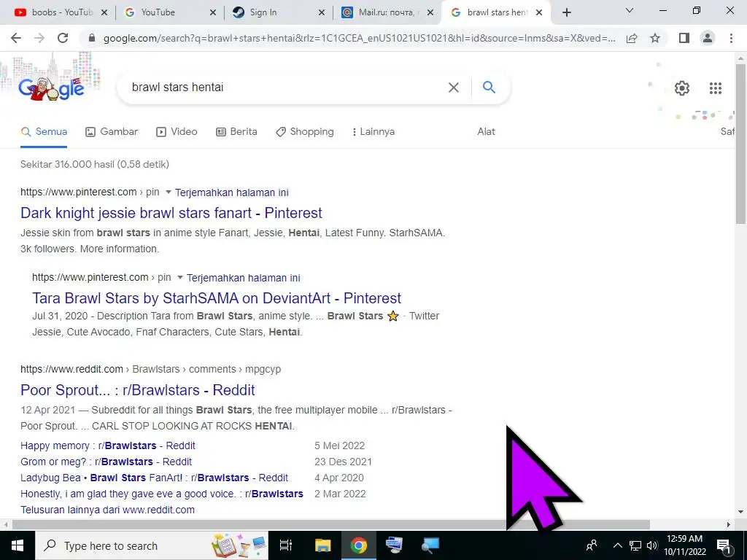Click the browser forward arrow
Viewport: 747px width, 560px height.
click(x=39, y=38)
